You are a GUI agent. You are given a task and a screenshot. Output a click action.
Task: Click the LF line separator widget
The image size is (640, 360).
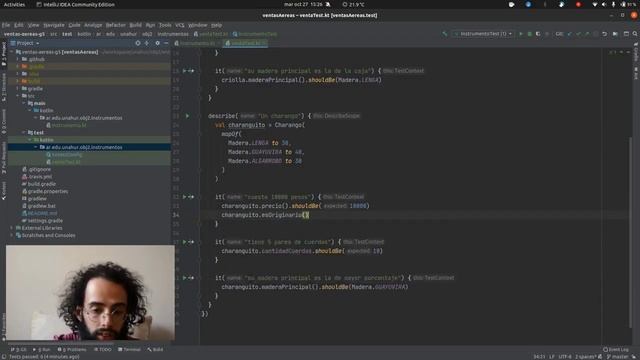pos(552,357)
